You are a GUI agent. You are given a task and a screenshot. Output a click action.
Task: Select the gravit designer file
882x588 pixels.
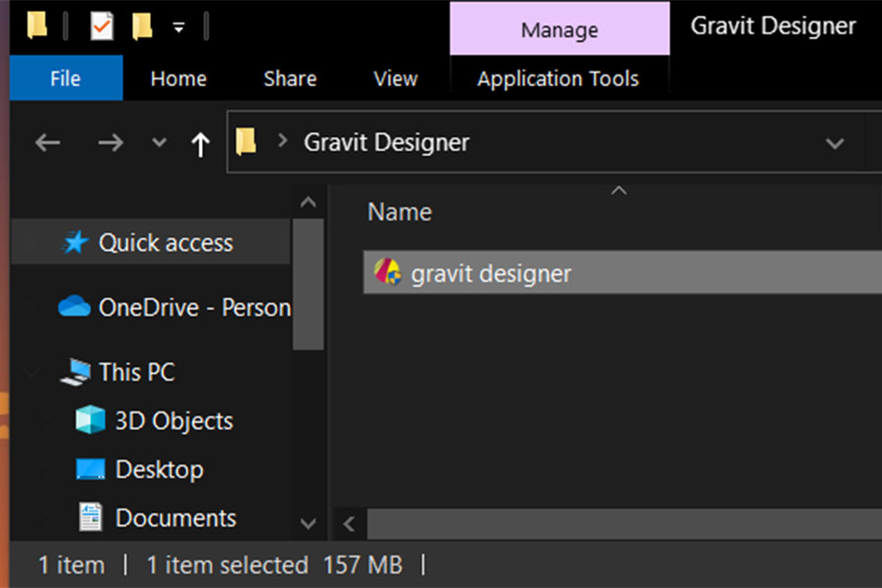[x=622, y=272]
